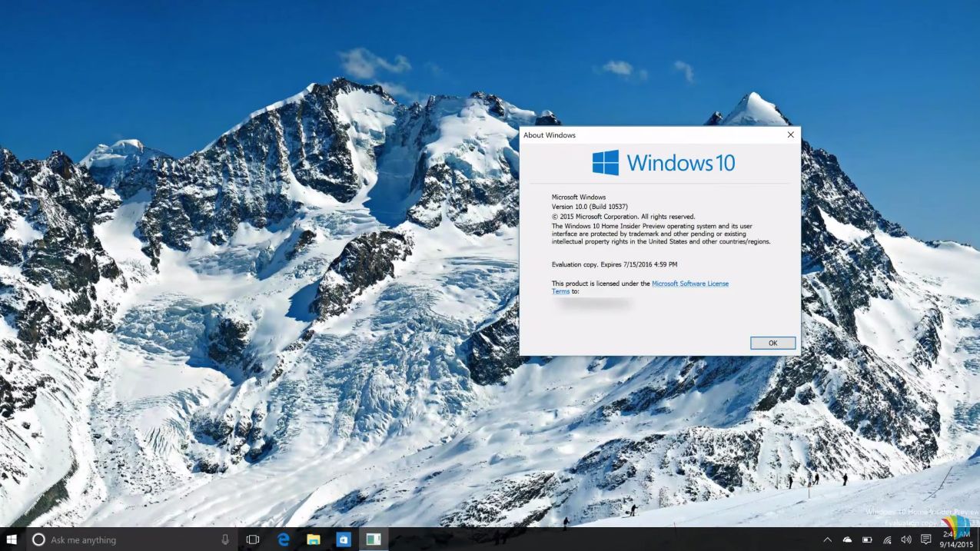Screen dimensions: 980x551
Task: Show hidden system tray icons
Action: point(827,539)
